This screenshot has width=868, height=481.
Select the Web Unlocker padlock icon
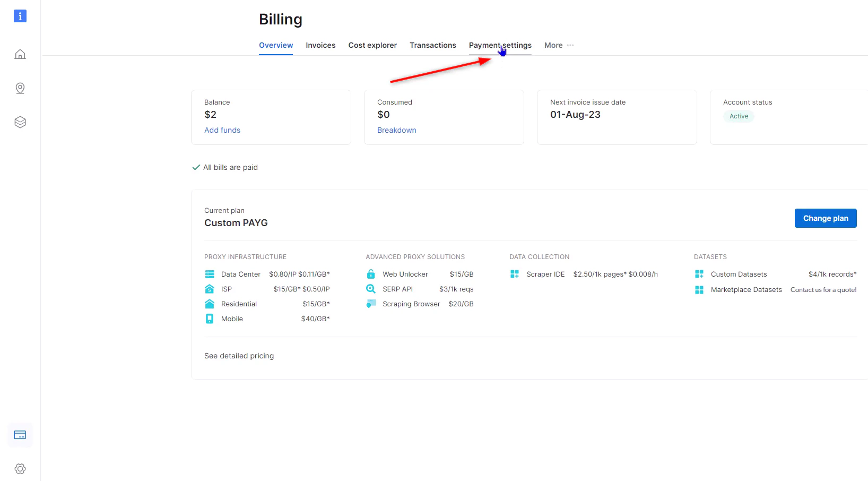tap(370, 274)
